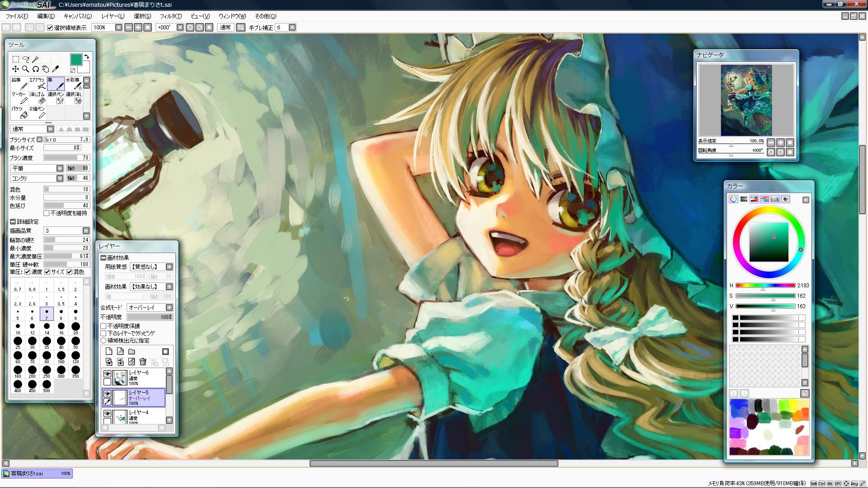
Task: Collapse the 詳細設定 section
Action: tap(13, 222)
